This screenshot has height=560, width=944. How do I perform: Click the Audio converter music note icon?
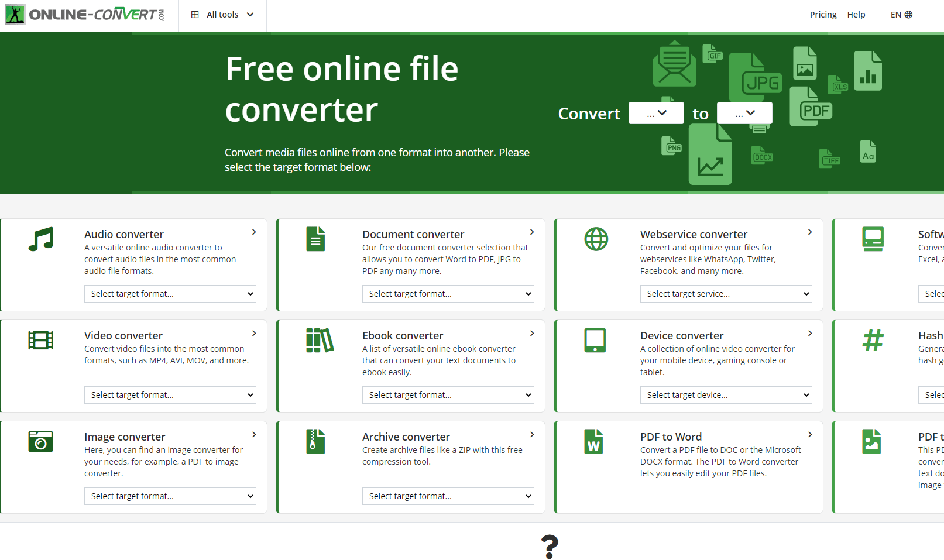[x=41, y=239]
